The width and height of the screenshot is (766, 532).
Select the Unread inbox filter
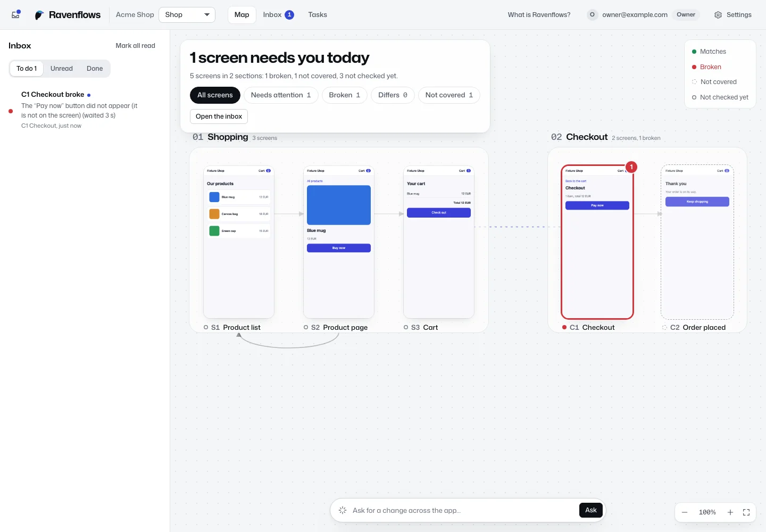(x=62, y=69)
